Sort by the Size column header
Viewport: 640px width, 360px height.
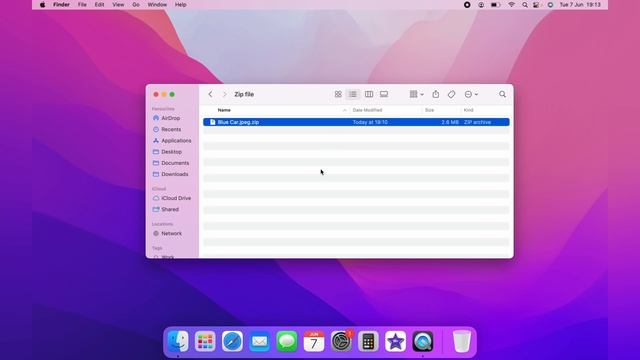429,110
